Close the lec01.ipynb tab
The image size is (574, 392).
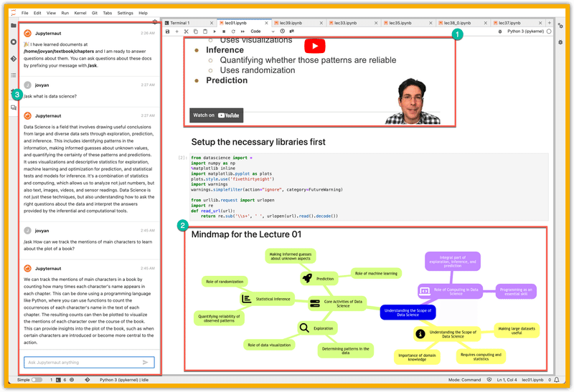[x=266, y=23]
